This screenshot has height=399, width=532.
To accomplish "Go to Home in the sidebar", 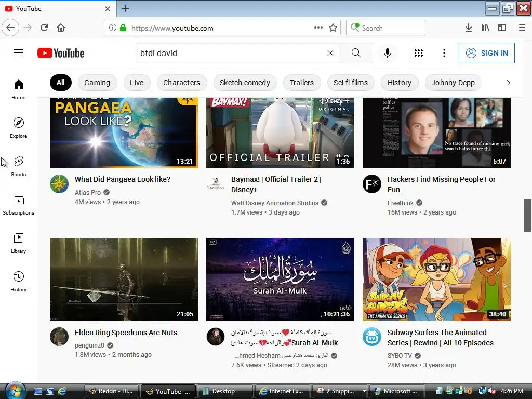I will tap(19, 89).
